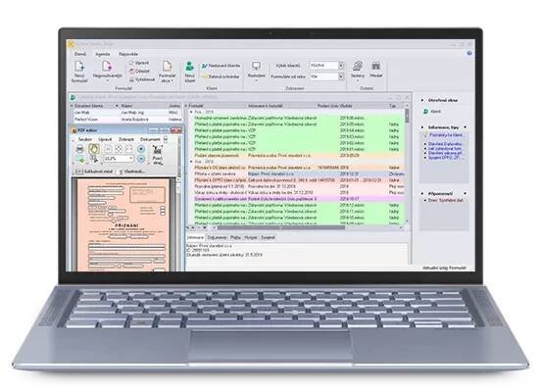Screen dimensions: 541x392
Task: Open the Výběr klientů dropdown
Action: (x=341, y=66)
